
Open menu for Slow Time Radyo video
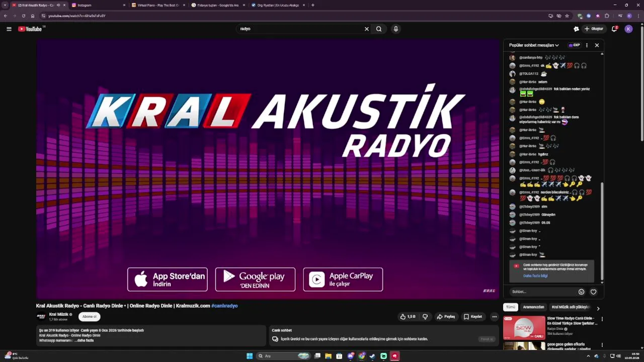(x=602, y=319)
